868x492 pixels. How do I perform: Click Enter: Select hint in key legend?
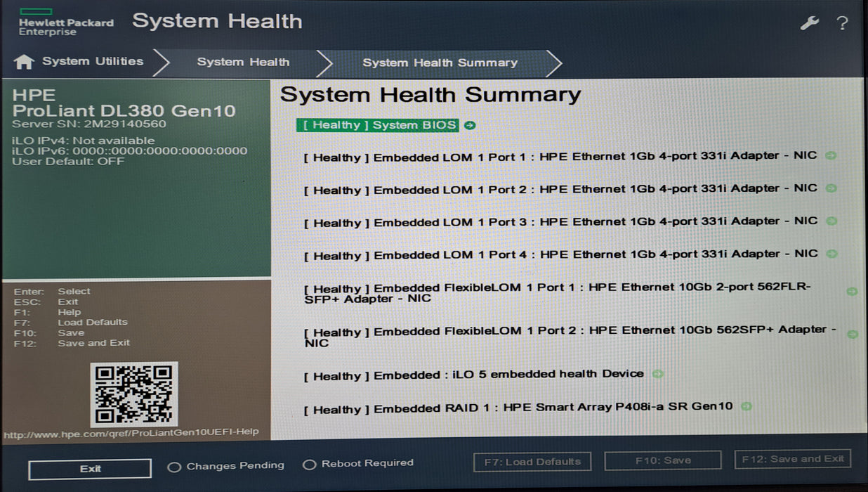52,292
